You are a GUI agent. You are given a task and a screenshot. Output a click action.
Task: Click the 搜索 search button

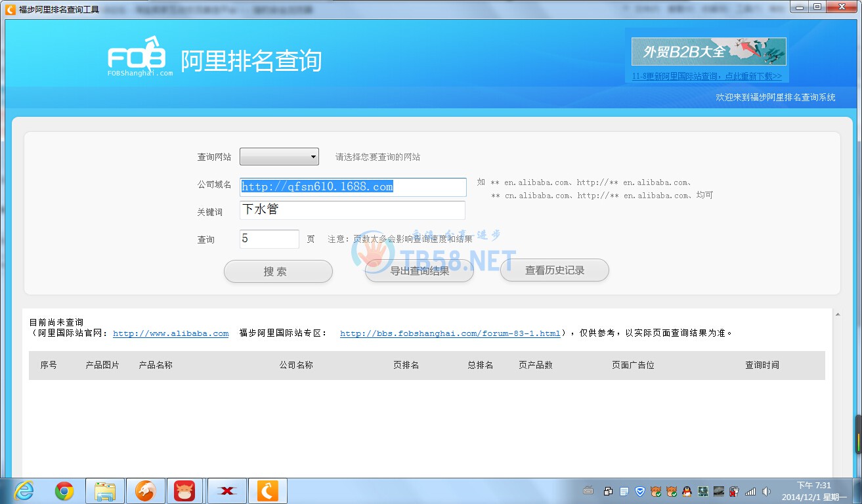point(278,271)
